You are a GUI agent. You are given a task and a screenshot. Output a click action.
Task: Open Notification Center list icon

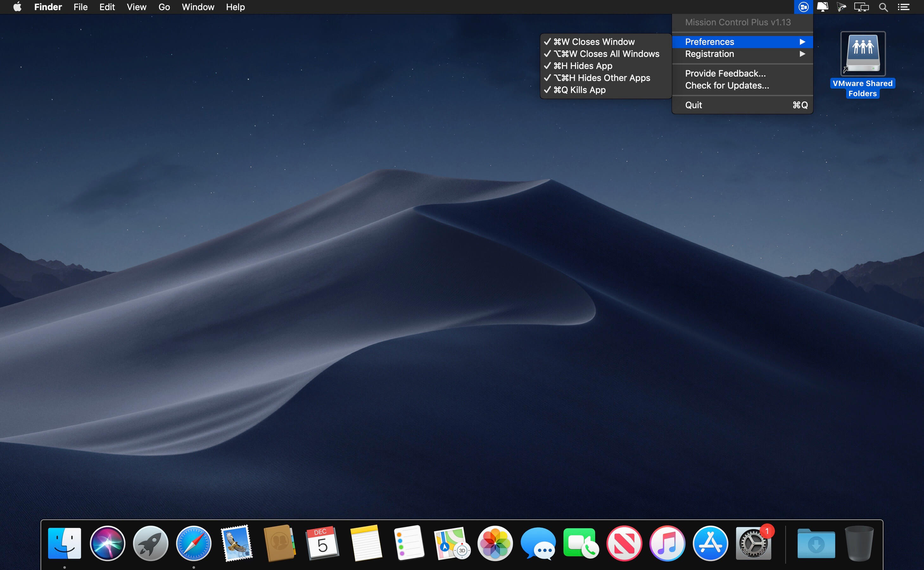tap(904, 7)
